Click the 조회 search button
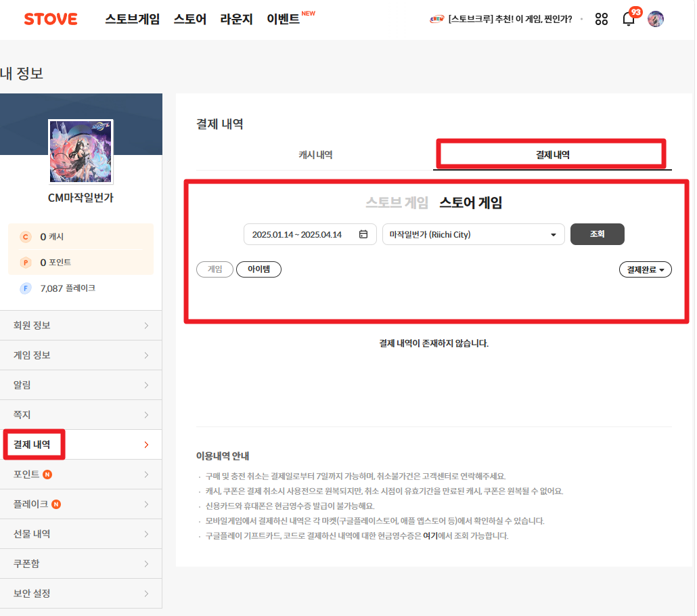697x616 pixels. click(x=597, y=234)
